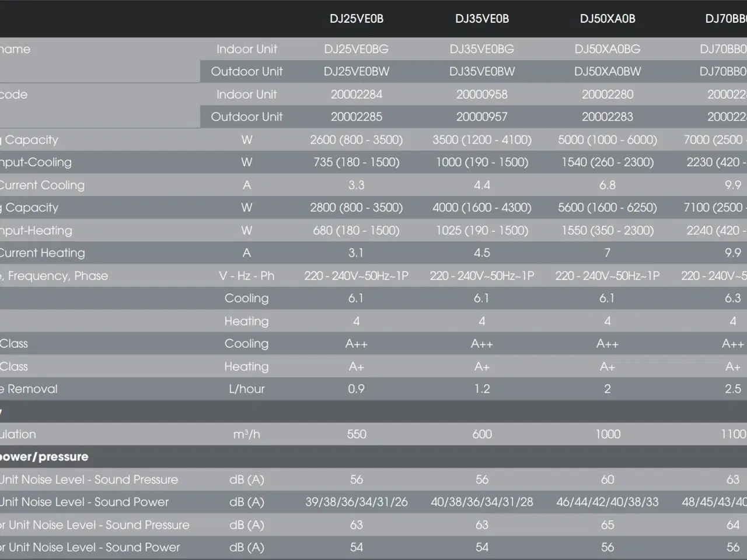The height and width of the screenshot is (560, 747).
Task: Select the sound pressure value 60
Action: (x=608, y=480)
